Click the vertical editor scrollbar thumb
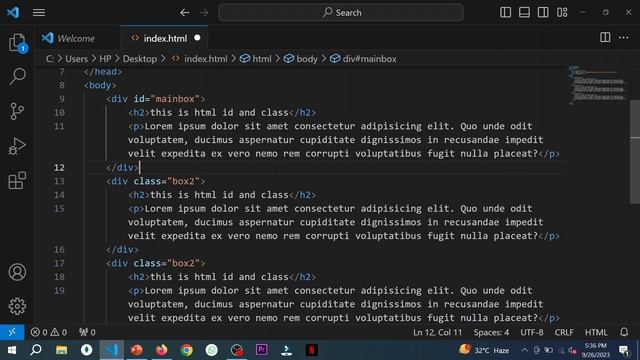The height and width of the screenshot is (360, 640). pos(635,151)
